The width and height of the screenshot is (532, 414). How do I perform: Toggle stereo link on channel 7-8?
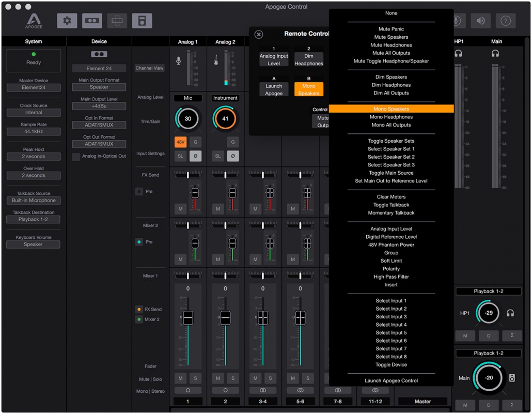[x=338, y=391]
